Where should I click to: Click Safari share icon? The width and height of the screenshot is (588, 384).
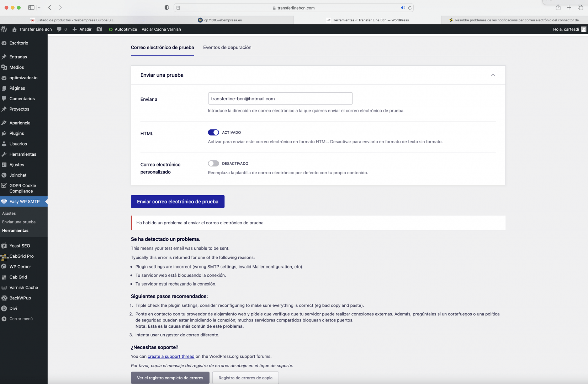[558, 7]
